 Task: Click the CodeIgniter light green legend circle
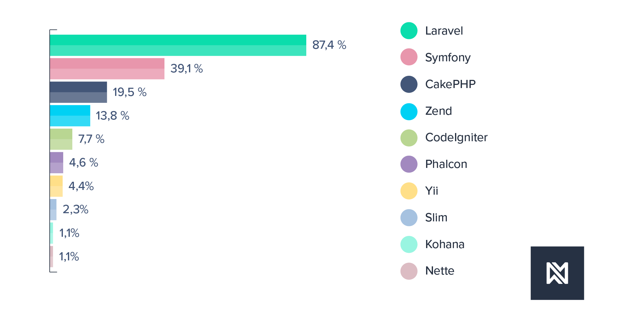tap(409, 138)
